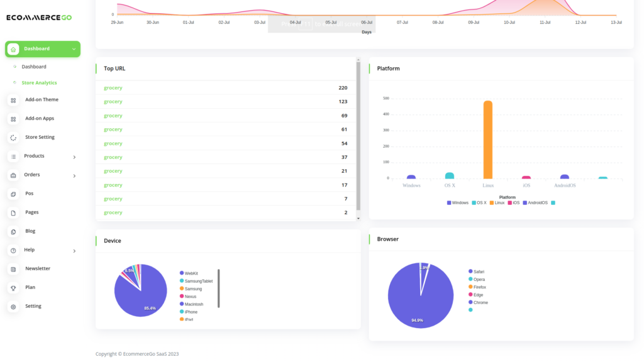Viewport: 644px width, 362px height.
Task: Toggle WebKit in the Device chart legend
Action: (x=181, y=275)
